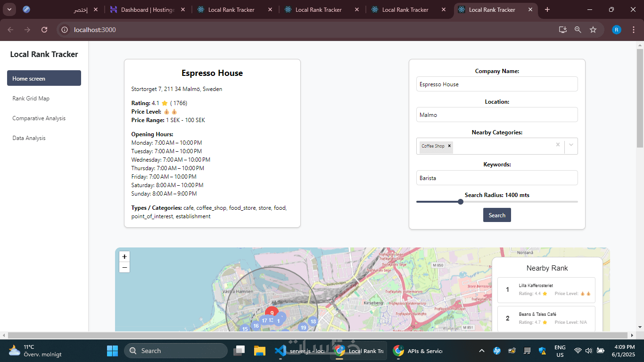Open File Explorer from the taskbar

pos(260,351)
